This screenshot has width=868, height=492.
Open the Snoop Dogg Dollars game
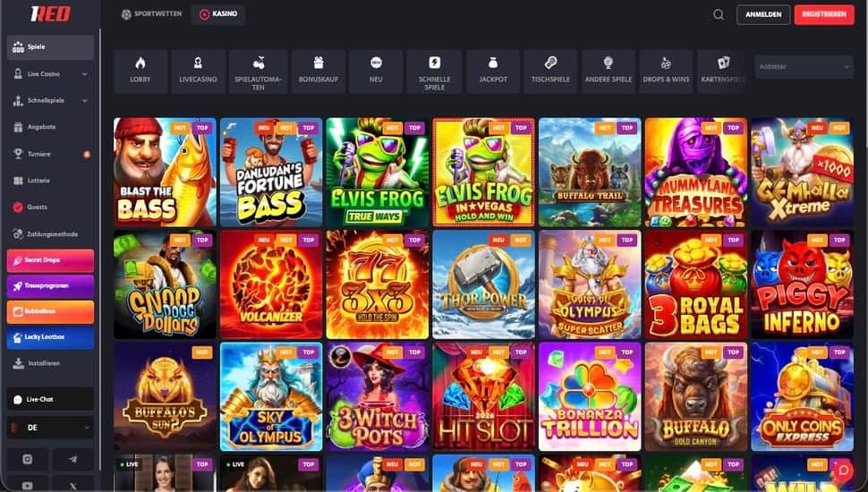click(x=165, y=284)
